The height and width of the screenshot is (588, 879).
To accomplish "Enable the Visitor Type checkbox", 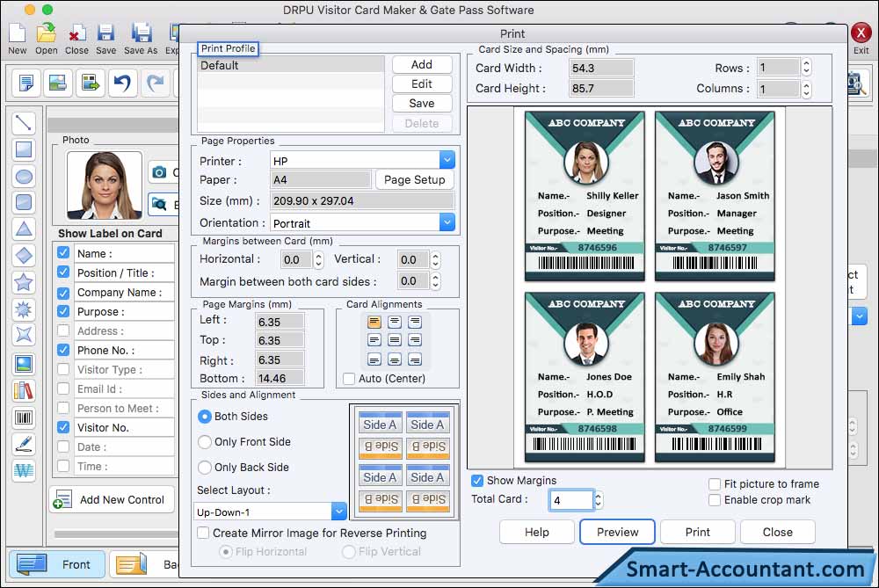I will (63, 369).
